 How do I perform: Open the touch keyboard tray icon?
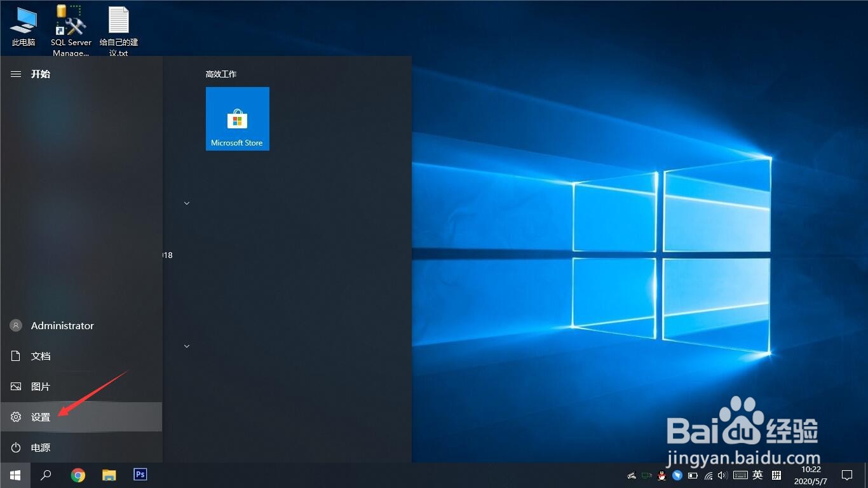pos(740,475)
